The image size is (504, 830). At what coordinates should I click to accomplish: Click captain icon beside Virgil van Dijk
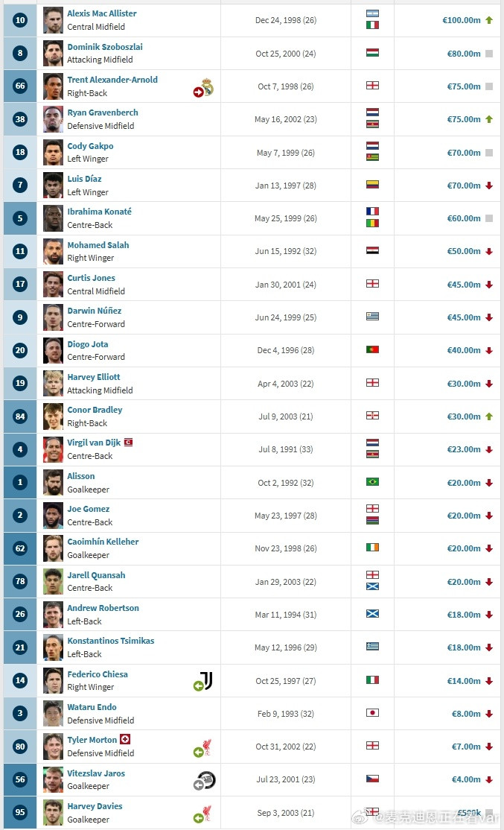[128, 442]
